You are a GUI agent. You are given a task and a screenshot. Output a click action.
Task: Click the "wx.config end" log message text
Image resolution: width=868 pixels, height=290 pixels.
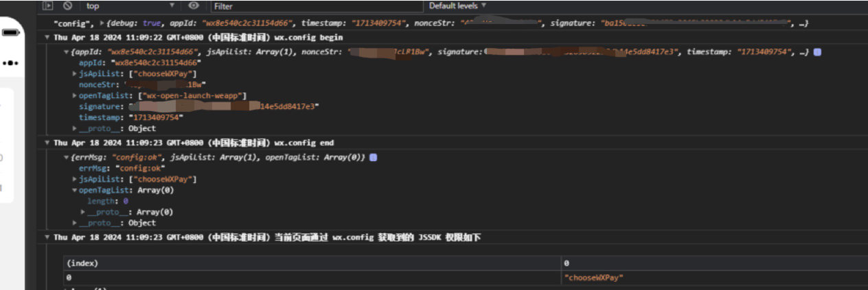click(x=304, y=143)
